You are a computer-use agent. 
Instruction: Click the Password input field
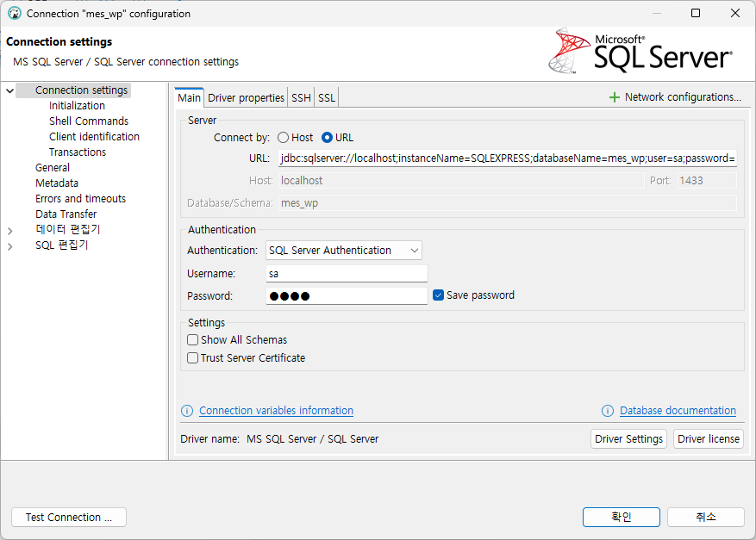pyautogui.click(x=347, y=295)
